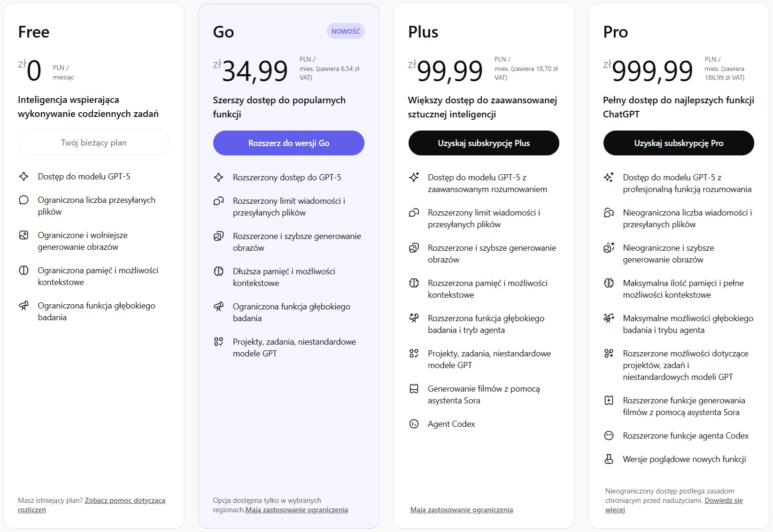Click the advanced reasoning GPT-5 icon in Plus plan

[414, 177]
